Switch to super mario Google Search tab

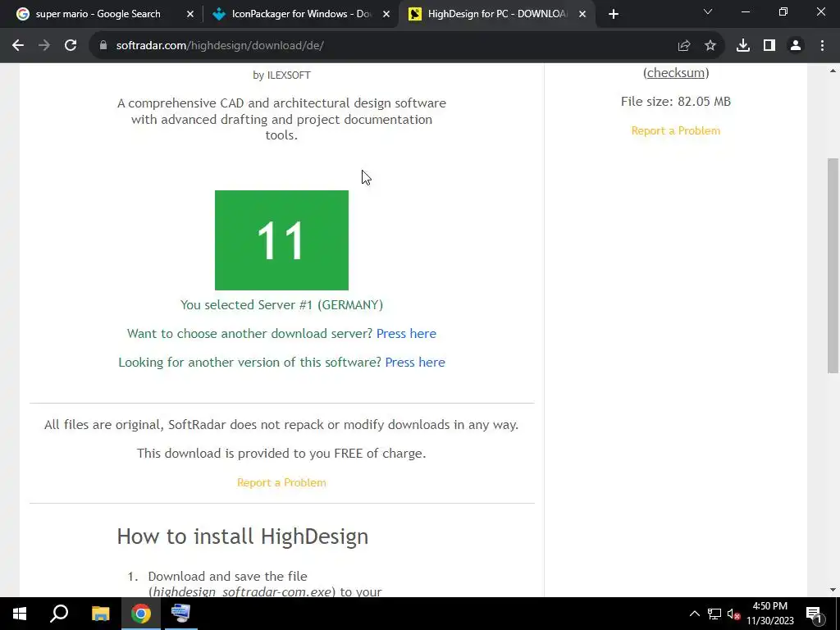pos(98,14)
